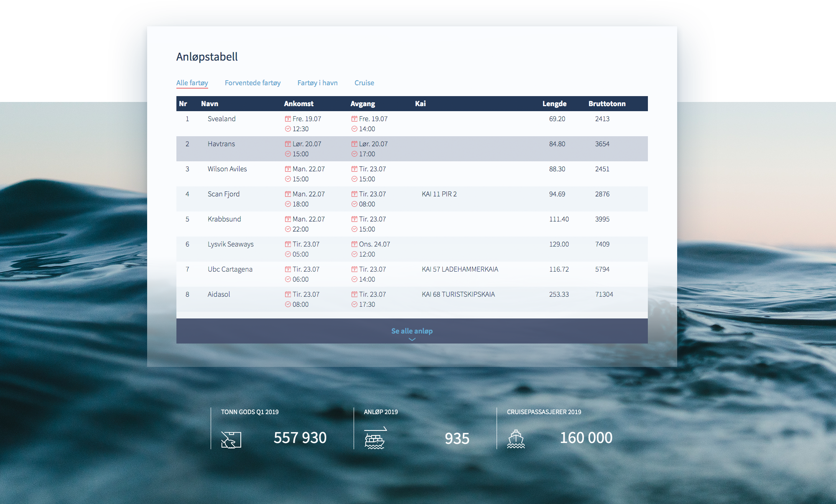Switch to the Forventede fartøy tab
The height and width of the screenshot is (504, 836).
[x=252, y=83]
